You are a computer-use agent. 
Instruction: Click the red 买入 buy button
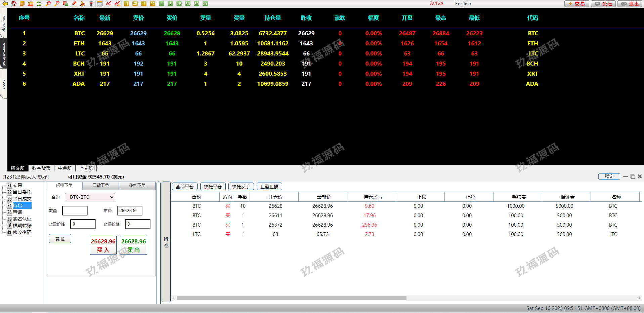(103, 245)
